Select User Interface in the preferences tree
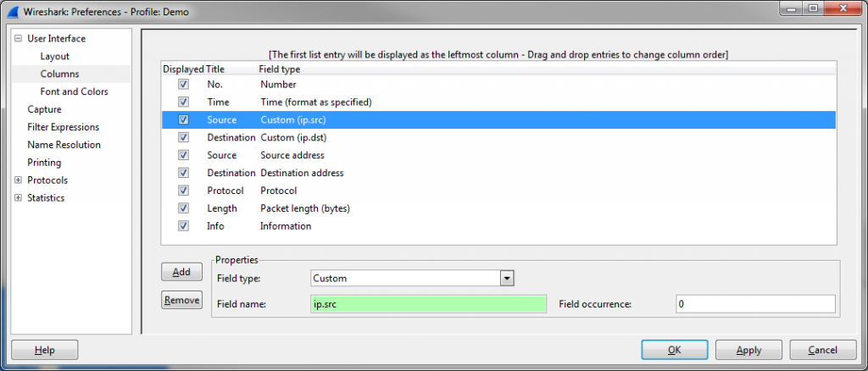868x371 pixels. click(57, 39)
